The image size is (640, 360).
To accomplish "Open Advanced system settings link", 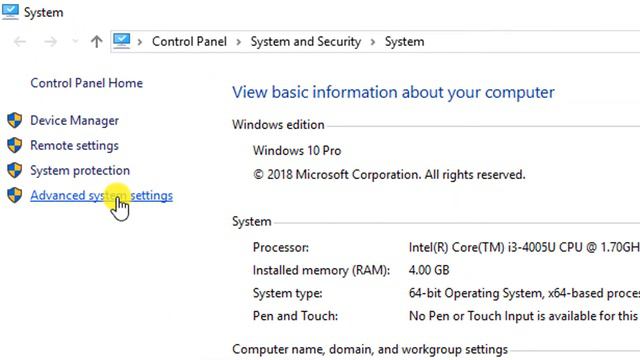I will pos(102,196).
